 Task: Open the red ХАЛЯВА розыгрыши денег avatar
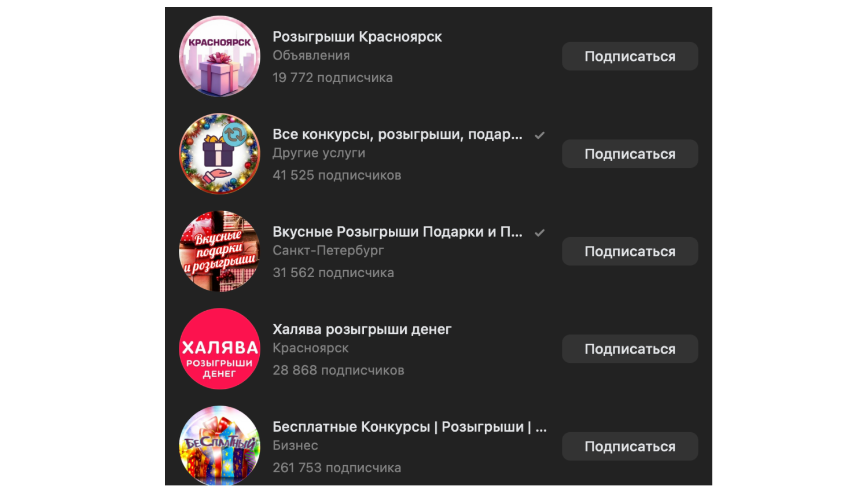coord(219,349)
